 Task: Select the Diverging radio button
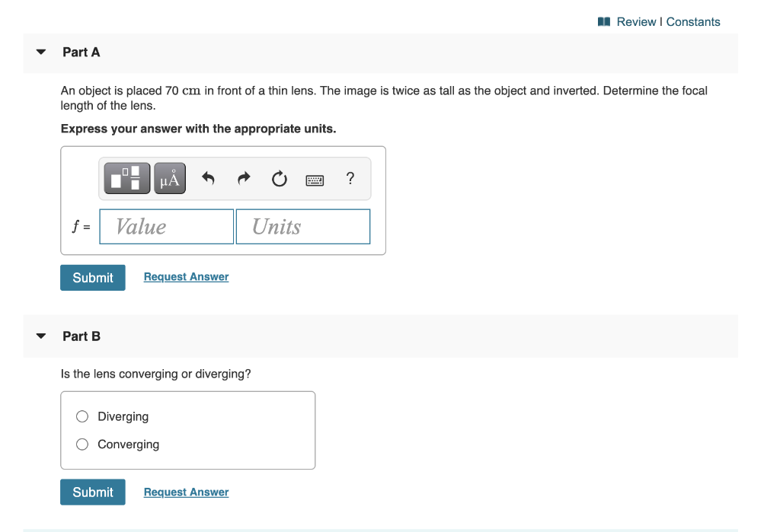pyautogui.click(x=82, y=416)
